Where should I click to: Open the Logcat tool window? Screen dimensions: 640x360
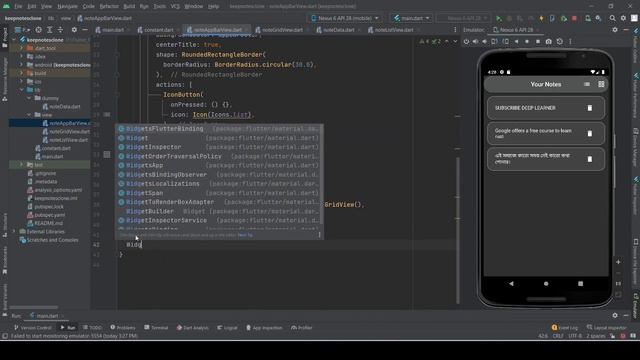click(227, 328)
